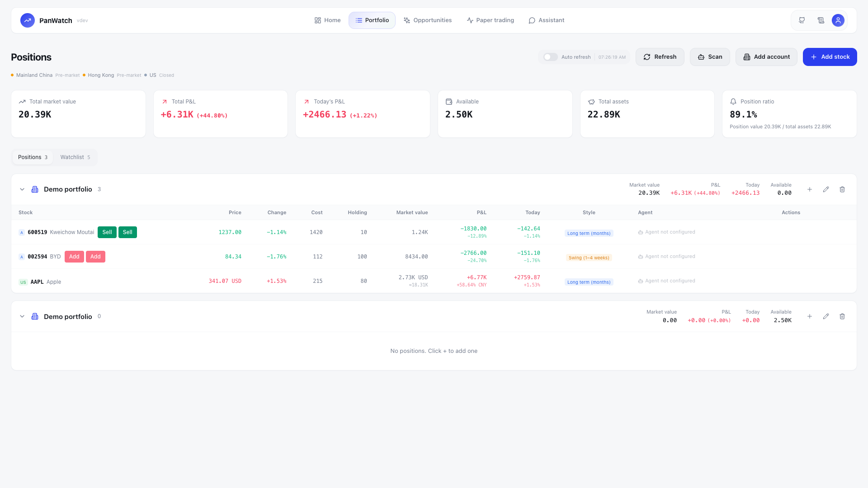Image resolution: width=868 pixels, height=488 pixels.
Task: Open the GitHub icon in header
Action: [x=802, y=20]
